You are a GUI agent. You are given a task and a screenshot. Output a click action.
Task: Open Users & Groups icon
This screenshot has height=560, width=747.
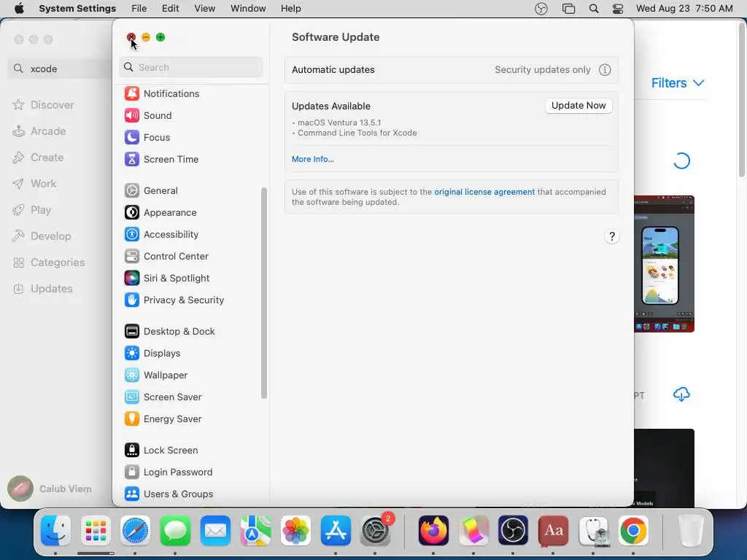pos(132,494)
